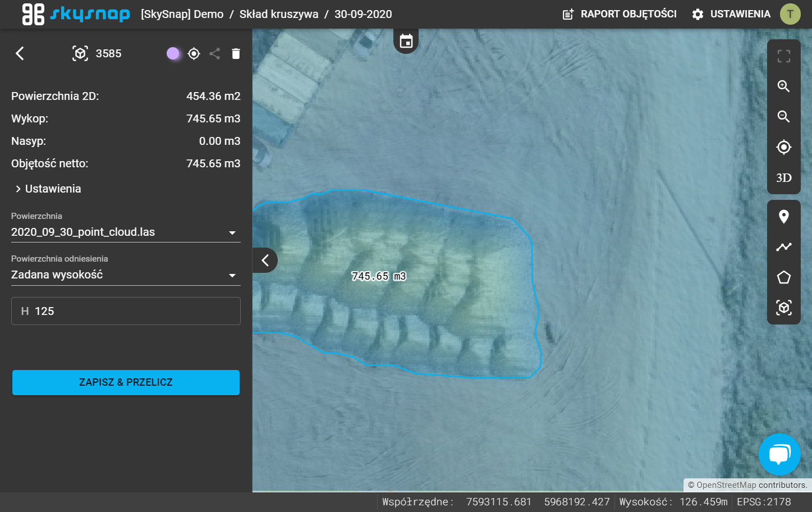Click the Wysokość 126.459m readout
Viewport: 812px width, 512px height.
[673, 502]
